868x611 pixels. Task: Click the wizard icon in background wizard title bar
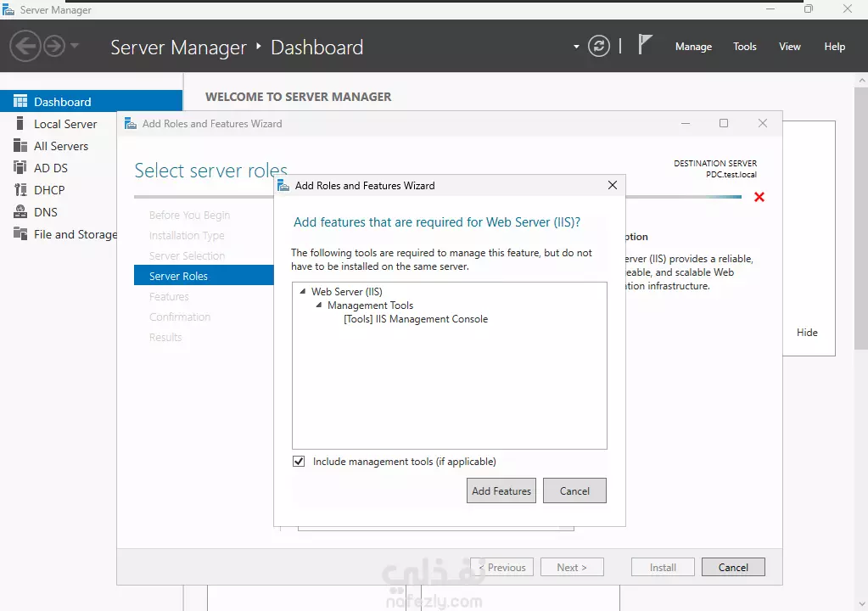coord(131,123)
